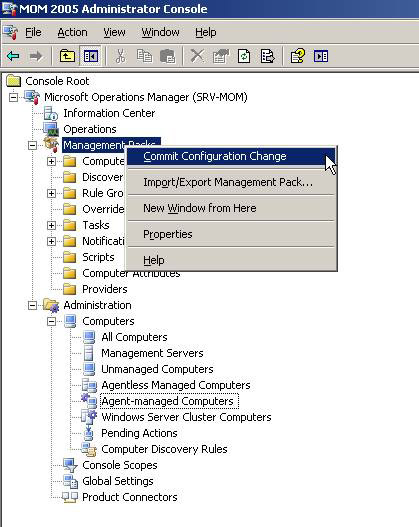Click the Forward arrow toolbar icon
Screen dimensions: 419x527
pos(36,56)
